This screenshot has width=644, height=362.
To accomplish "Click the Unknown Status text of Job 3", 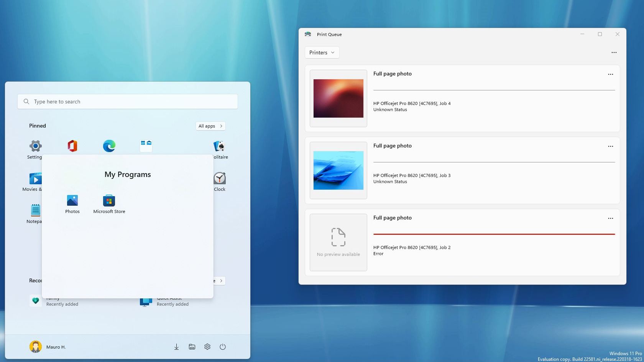I will 390,182.
